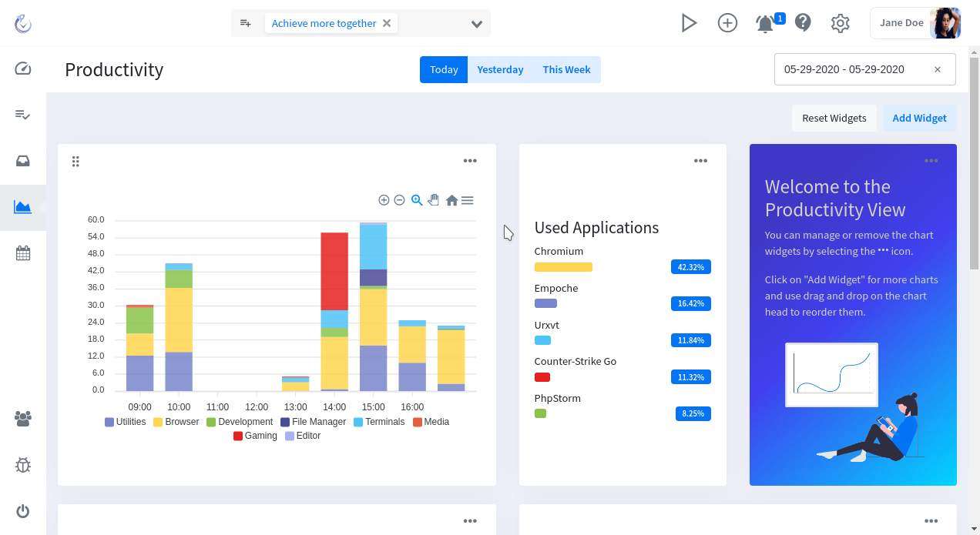980x535 pixels.
Task: Click the PhpStorm 8.25% badge
Action: click(x=693, y=413)
